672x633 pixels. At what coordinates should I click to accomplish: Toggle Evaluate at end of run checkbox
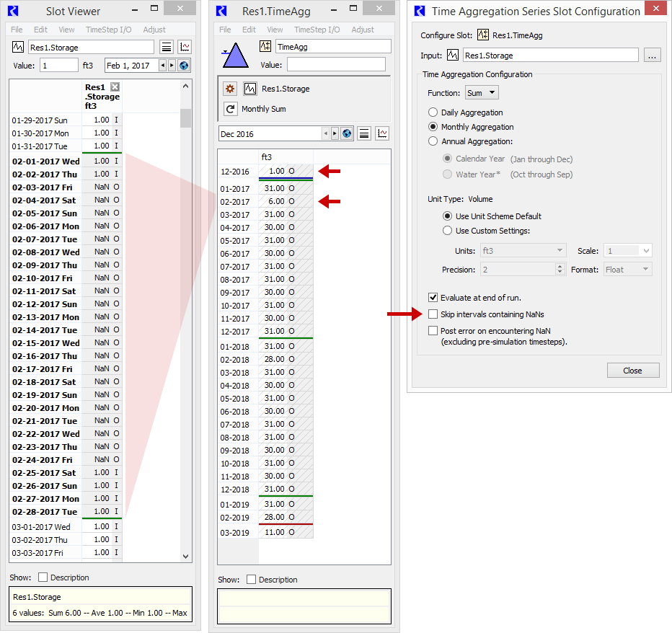tap(433, 298)
